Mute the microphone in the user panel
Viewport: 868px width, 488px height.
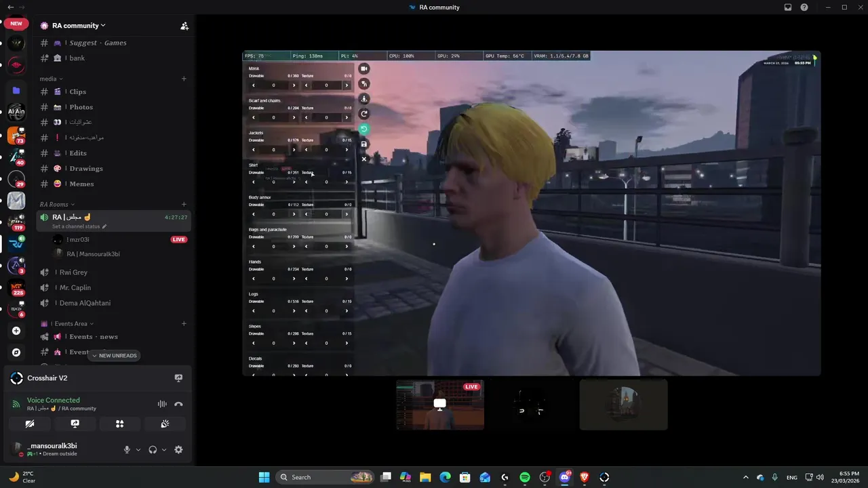pos(127,449)
